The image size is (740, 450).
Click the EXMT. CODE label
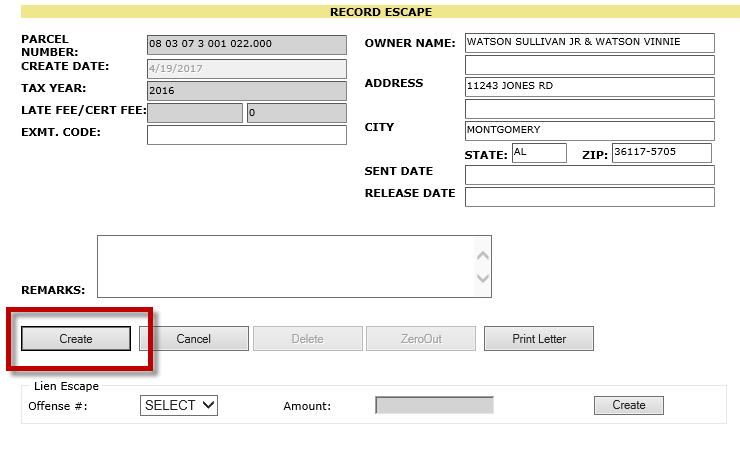tap(61, 132)
